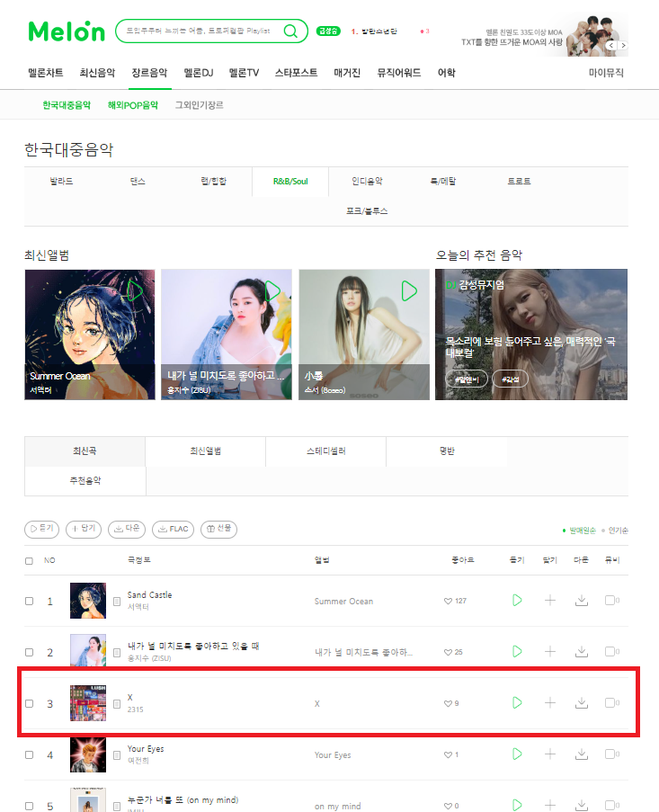The width and height of the screenshot is (659, 812).
Task: Play the Sand Castle track
Action: (517, 600)
